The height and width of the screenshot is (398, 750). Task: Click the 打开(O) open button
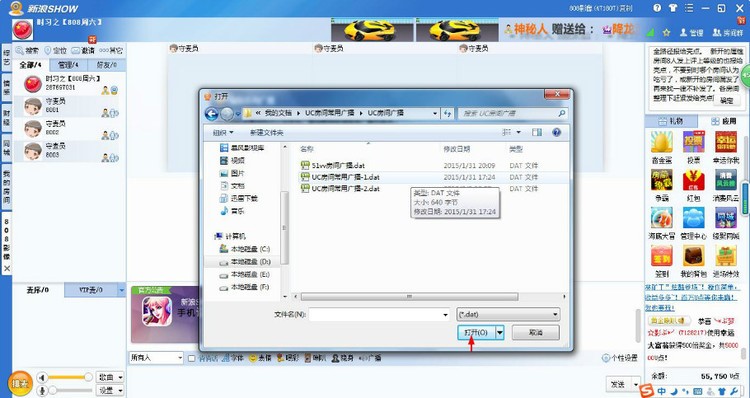pyautogui.click(x=476, y=332)
